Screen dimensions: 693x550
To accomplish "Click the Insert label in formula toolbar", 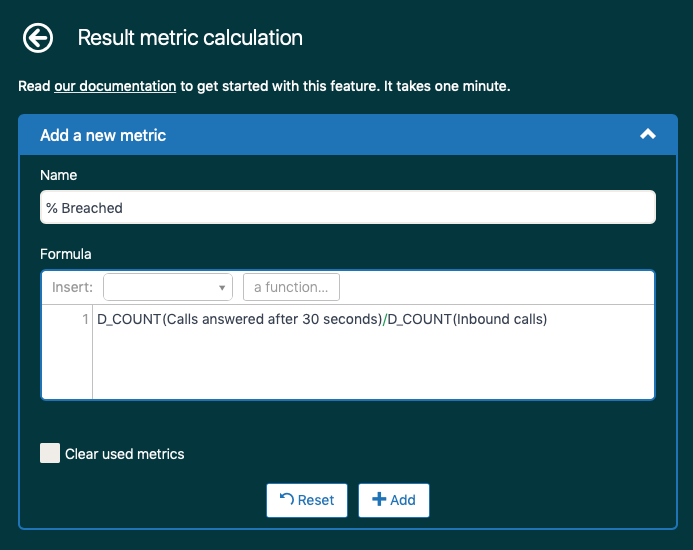I will coord(73,288).
